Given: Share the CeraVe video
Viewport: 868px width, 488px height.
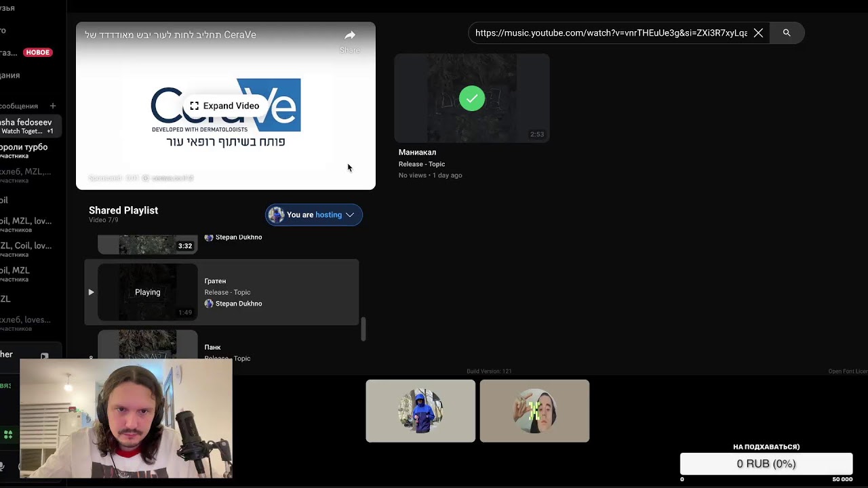Looking at the screenshot, I should [350, 41].
